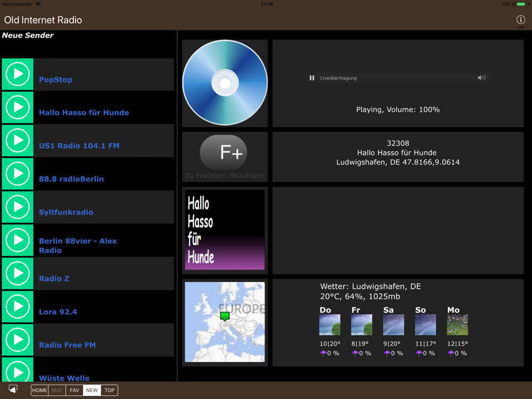Click the Liveübertragung player bar

pos(398,78)
